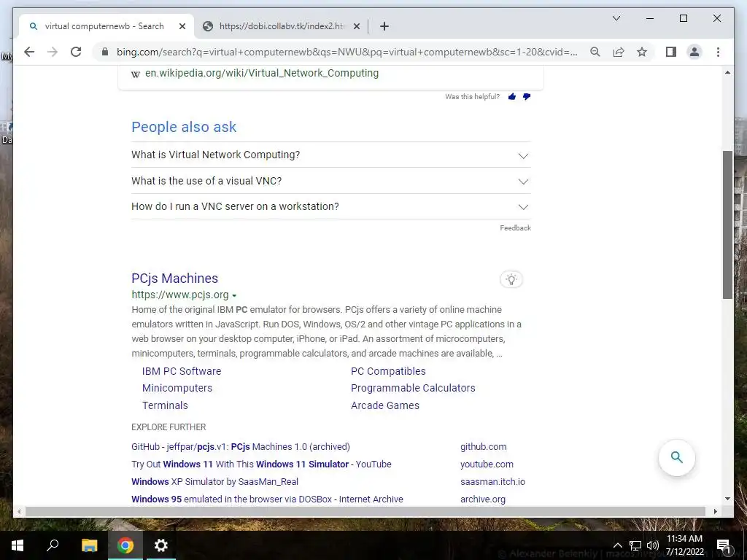Open the pcjs.org URL dropdown arrow
Screen dimensions: 747x560
(x=234, y=296)
